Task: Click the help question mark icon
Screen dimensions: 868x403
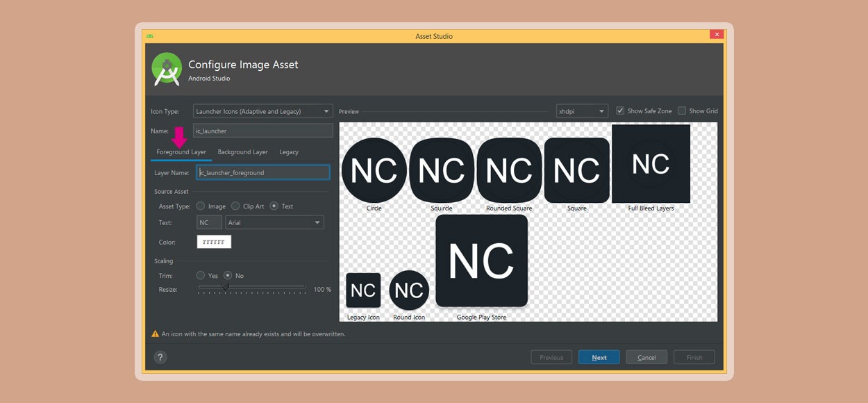Action: click(160, 357)
